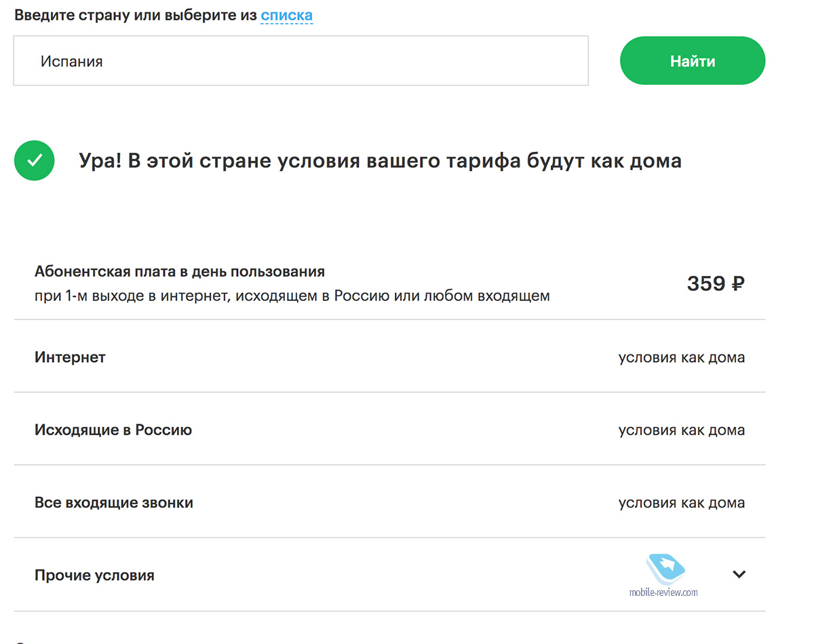Image resolution: width=814 pixels, height=644 pixels.
Task: Focus the country field containing Испания
Action: [301, 61]
